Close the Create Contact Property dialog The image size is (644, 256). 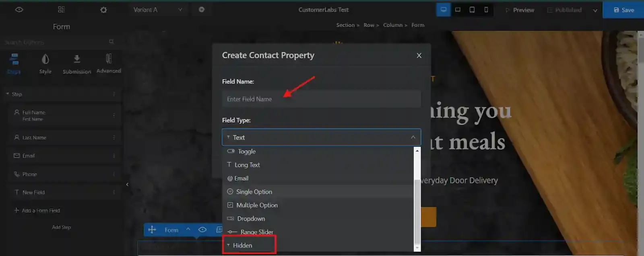[x=419, y=55]
